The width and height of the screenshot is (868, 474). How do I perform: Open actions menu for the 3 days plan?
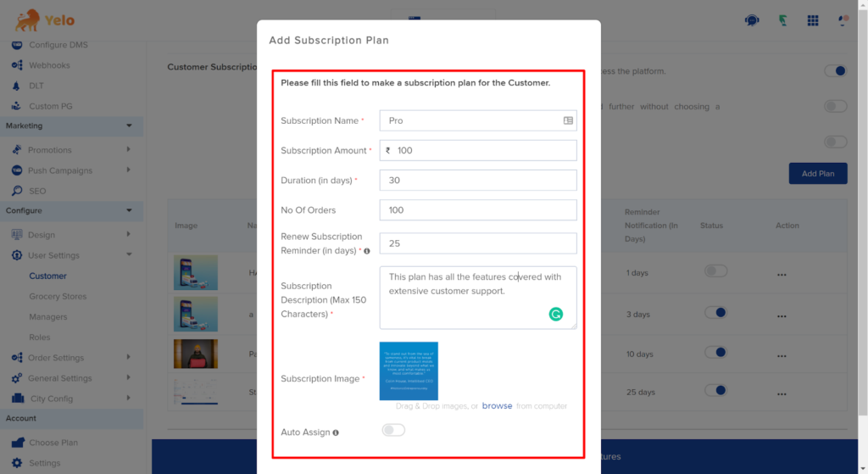pyautogui.click(x=782, y=316)
